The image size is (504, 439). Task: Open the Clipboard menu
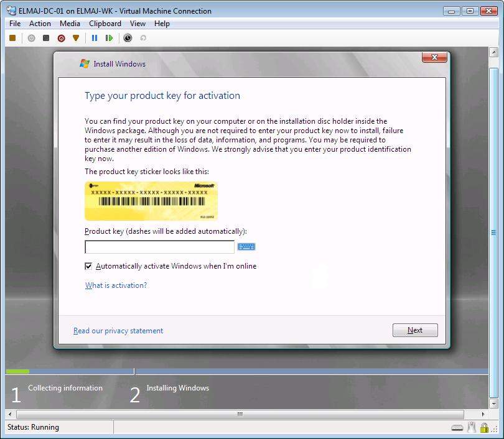coord(105,24)
